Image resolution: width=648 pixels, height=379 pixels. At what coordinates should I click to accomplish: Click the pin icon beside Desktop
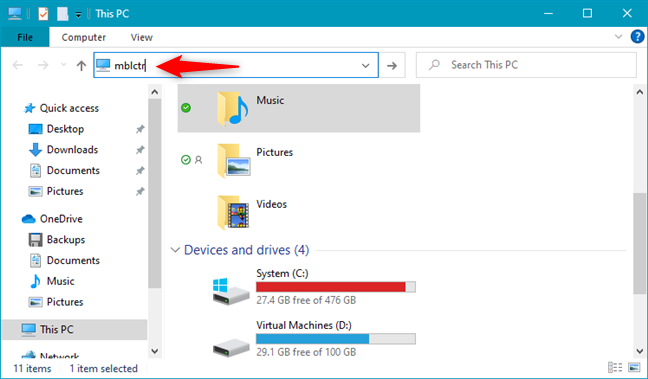(140, 129)
